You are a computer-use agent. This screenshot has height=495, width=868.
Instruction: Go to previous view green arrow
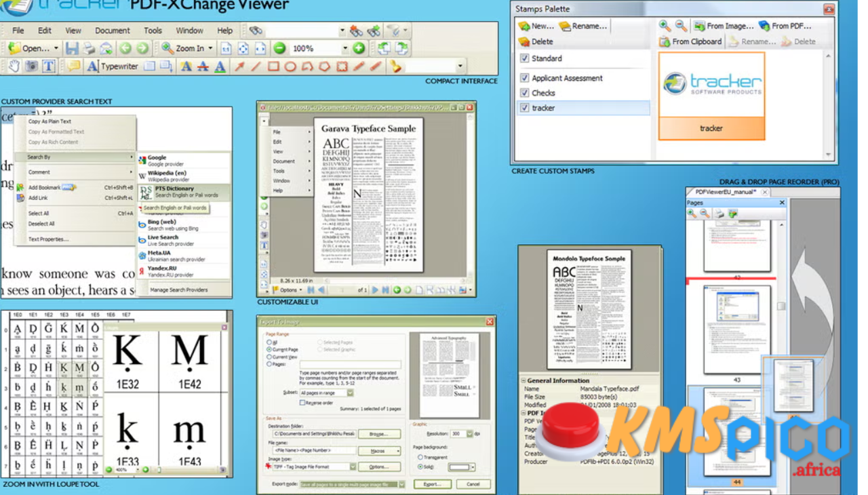click(x=125, y=48)
